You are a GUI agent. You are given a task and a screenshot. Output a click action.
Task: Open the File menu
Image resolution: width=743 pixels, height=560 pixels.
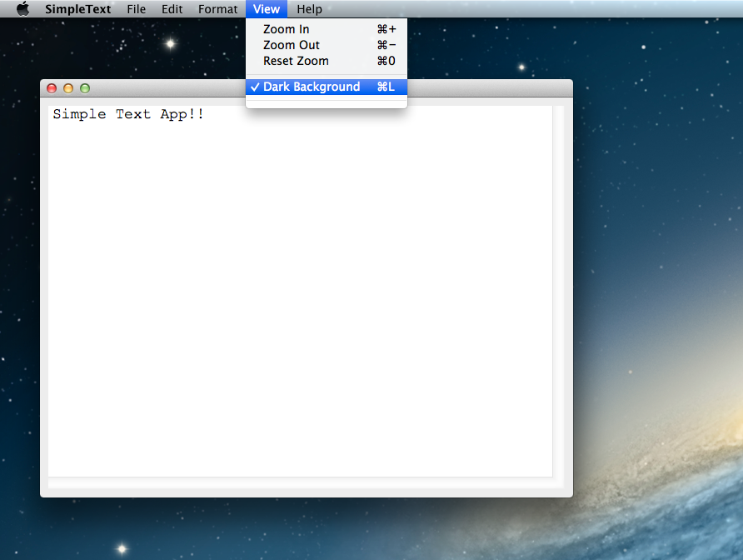pos(136,9)
